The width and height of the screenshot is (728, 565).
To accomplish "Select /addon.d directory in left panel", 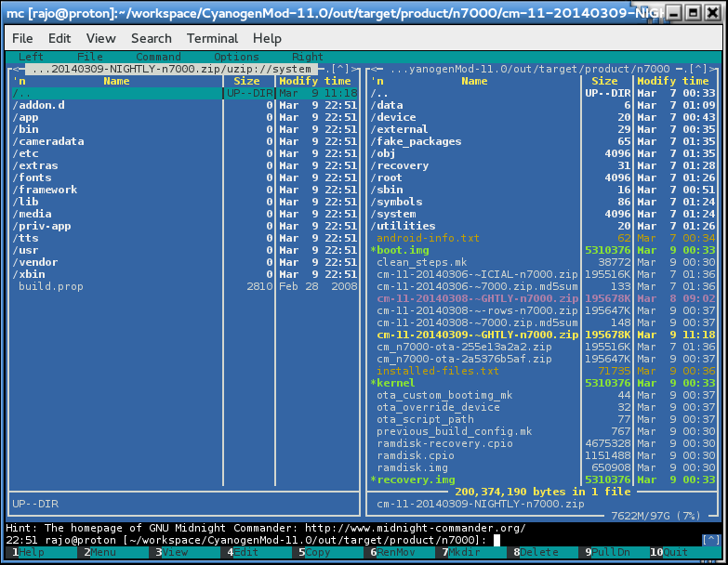I will click(185, 105).
